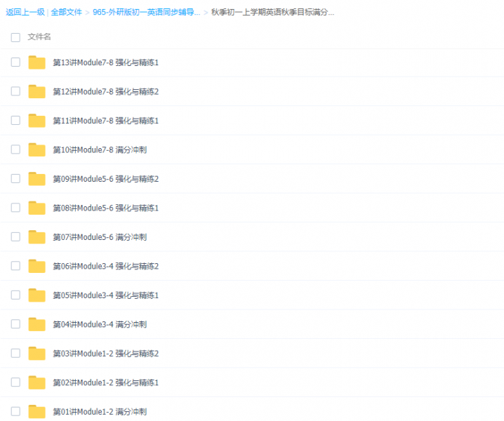Check the box for 第03讲Module1-2 强化与精练2
This screenshot has height=421, width=504.
(15, 353)
